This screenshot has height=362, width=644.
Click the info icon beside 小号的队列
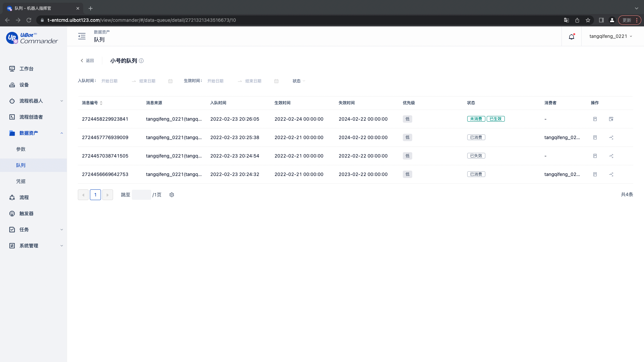(141, 61)
